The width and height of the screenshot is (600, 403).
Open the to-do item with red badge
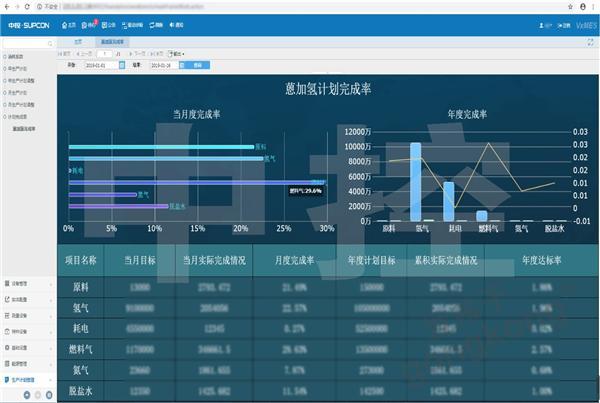coord(89,25)
